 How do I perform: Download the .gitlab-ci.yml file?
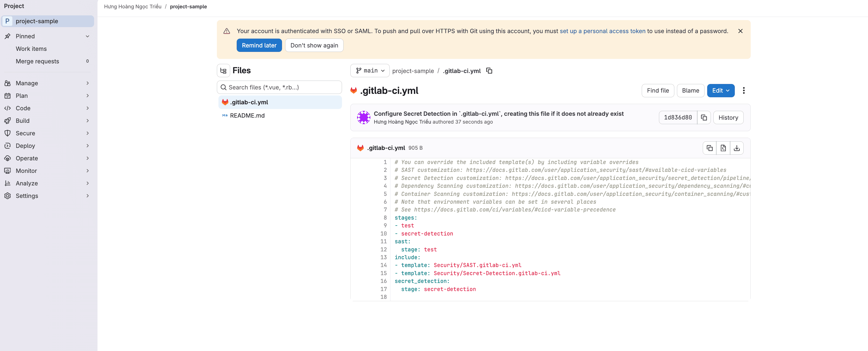click(737, 148)
